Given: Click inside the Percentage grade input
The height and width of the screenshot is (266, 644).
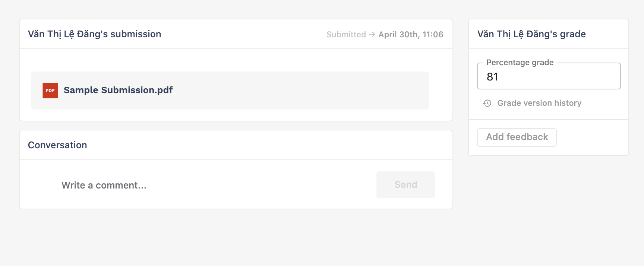Looking at the screenshot, I should [549, 76].
